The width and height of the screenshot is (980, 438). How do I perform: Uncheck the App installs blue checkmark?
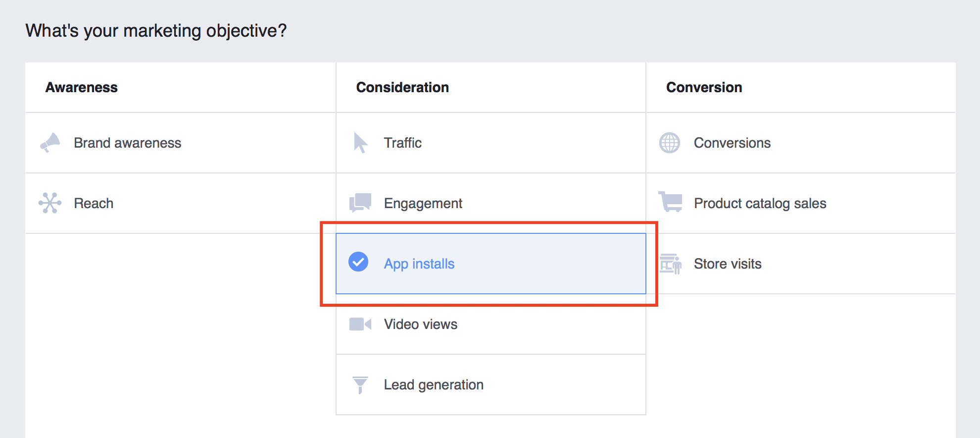pos(358,262)
